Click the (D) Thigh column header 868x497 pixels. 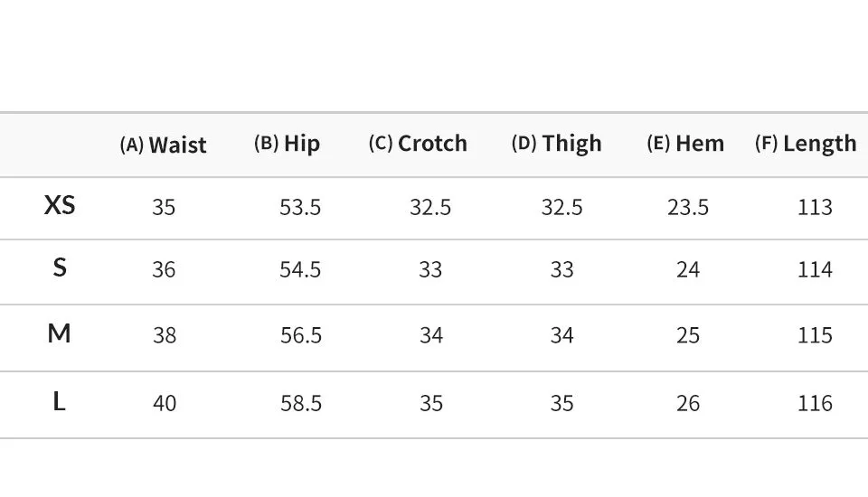coord(556,144)
